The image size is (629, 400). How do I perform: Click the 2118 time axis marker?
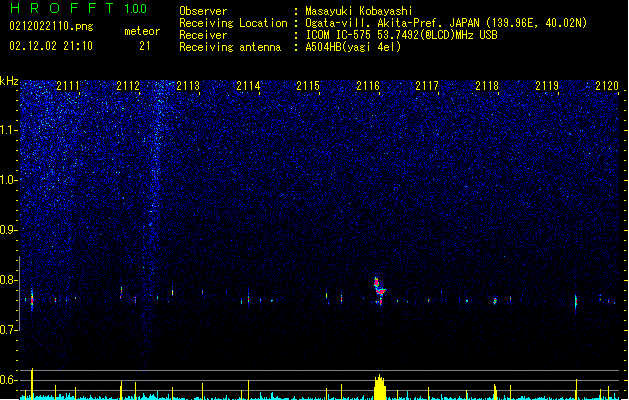(487, 86)
